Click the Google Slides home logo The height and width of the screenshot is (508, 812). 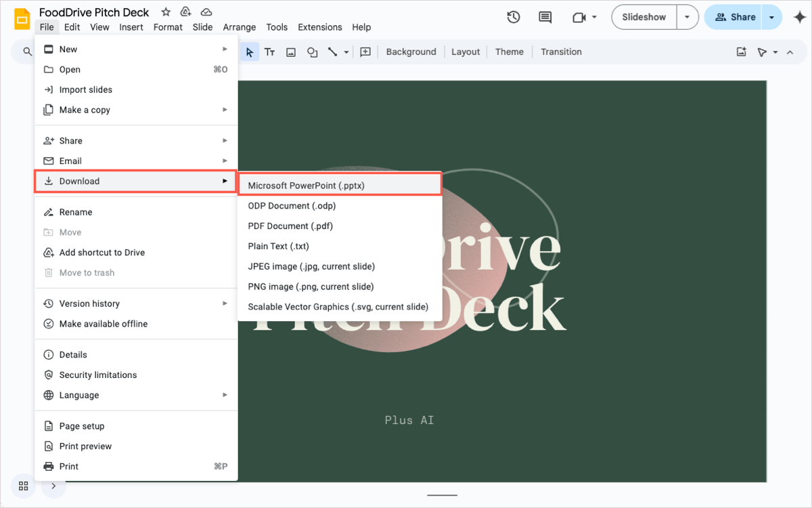tap(22, 19)
